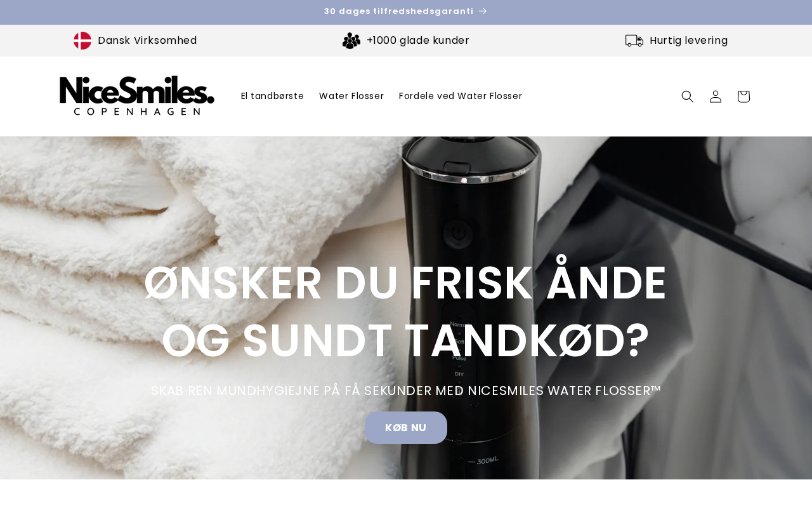Screen dimensions: 812x508
Task: Click the KØB NU button
Action: click(406, 428)
